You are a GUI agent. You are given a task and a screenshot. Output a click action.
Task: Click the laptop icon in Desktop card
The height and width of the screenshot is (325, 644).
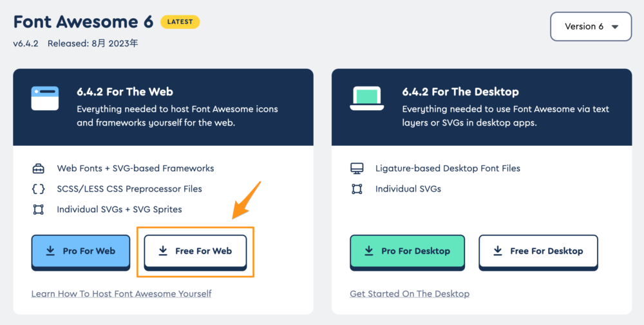coord(367,98)
